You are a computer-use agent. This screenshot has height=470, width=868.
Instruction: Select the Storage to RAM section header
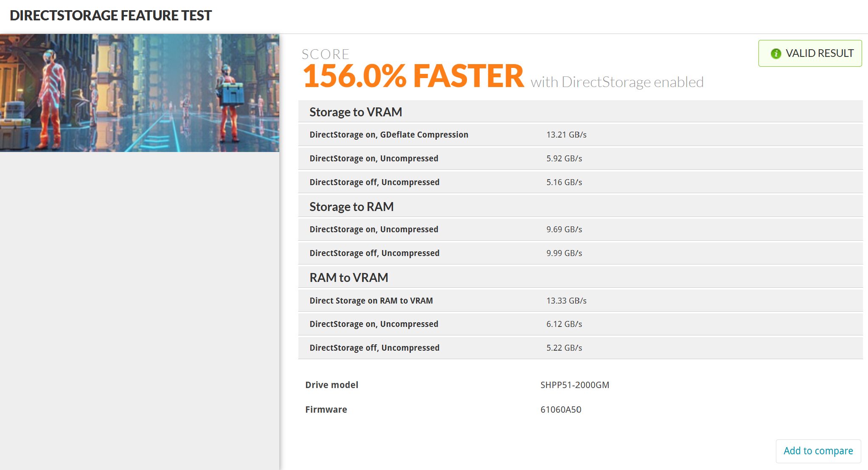[x=351, y=207]
